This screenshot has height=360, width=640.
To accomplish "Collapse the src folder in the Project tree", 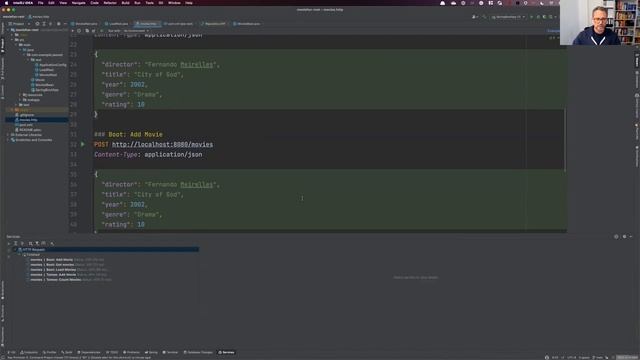I will pos(12,40).
